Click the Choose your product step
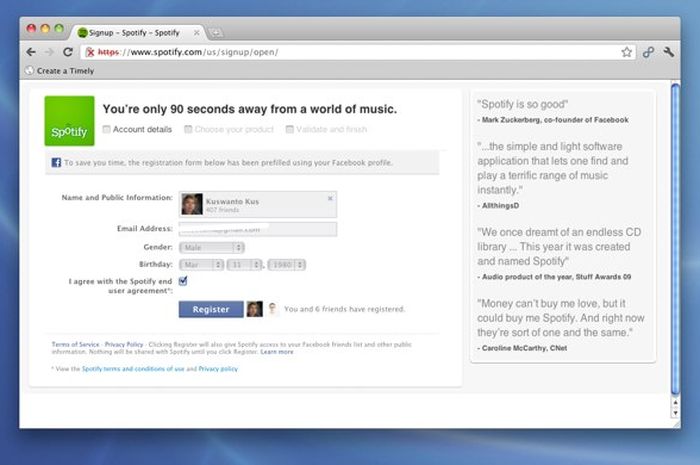 tap(229, 129)
